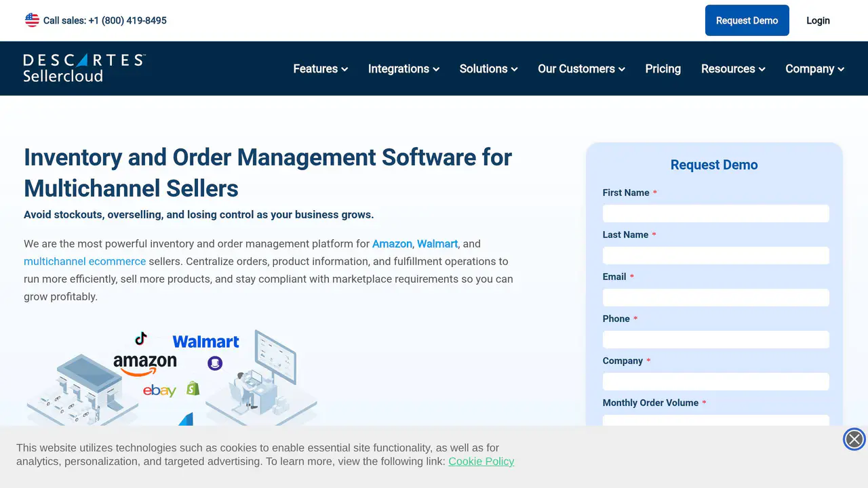This screenshot has height=488, width=868.
Task: Focus the Phone field
Action: (716, 340)
